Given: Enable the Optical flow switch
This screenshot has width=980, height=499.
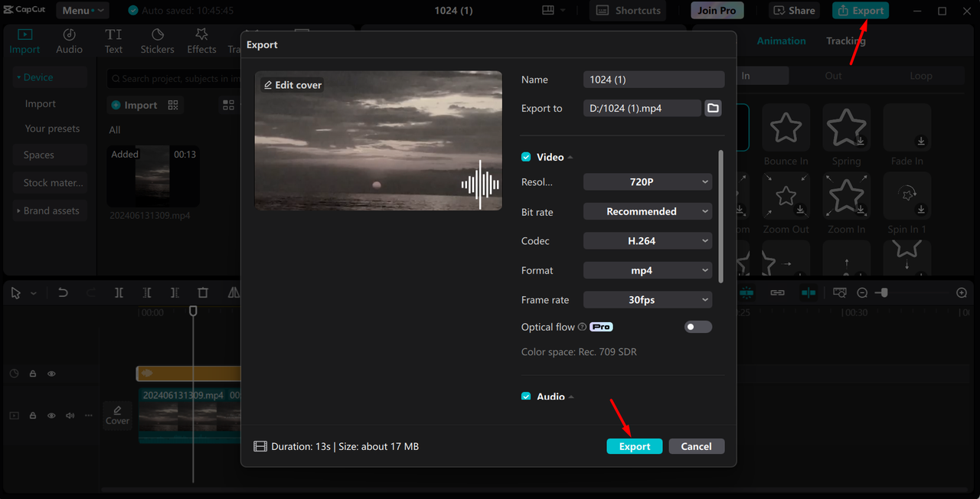Looking at the screenshot, I should [698, 327].
